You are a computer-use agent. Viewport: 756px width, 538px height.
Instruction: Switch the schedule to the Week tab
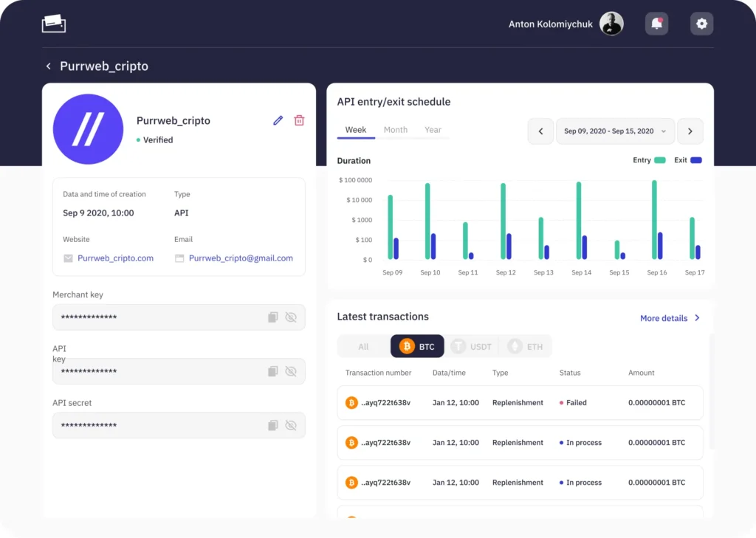(356, 130)
